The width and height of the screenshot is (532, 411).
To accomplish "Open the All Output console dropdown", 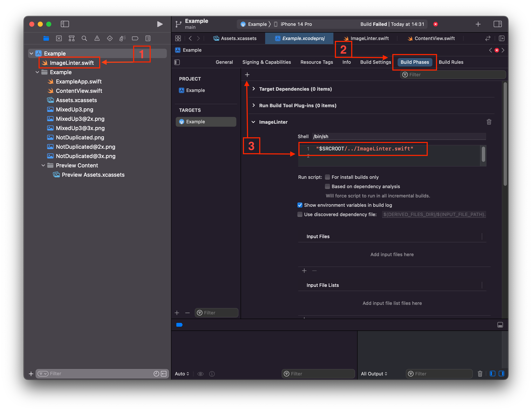I will (374, 374).
